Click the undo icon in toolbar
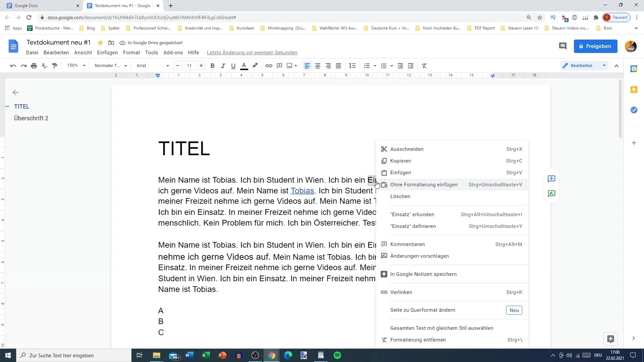The height and width of the screenshot is (362, 644). point(12,65)
